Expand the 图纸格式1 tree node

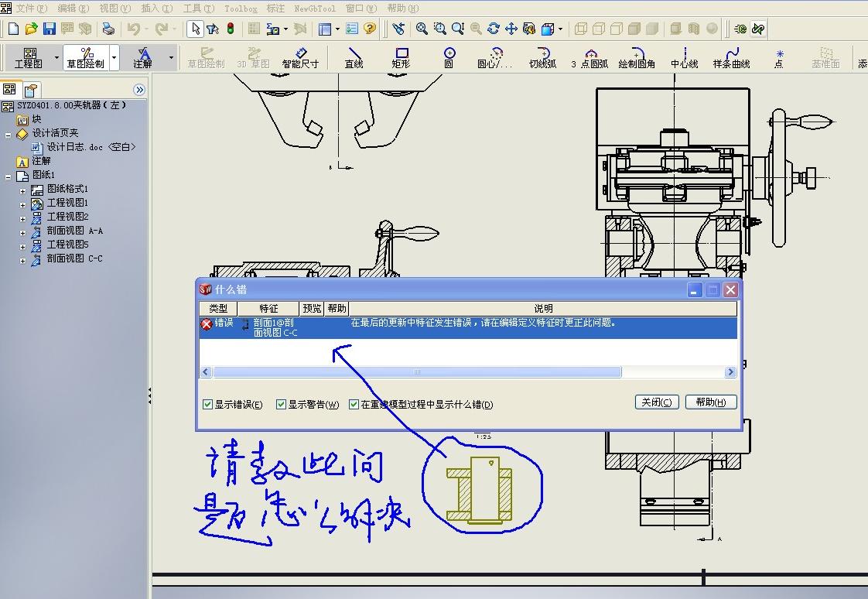coord(22,191)
